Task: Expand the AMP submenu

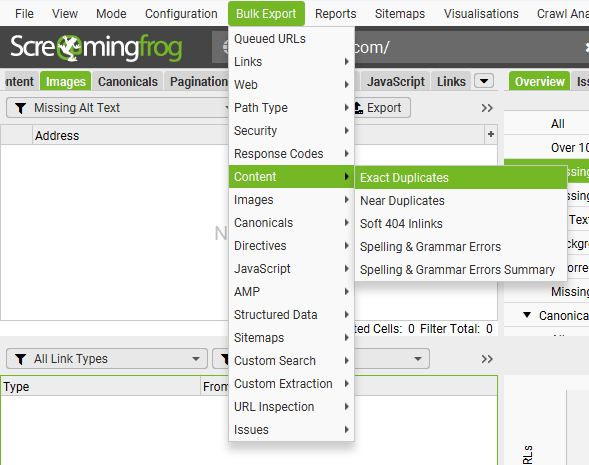Action: click(291, 291)
